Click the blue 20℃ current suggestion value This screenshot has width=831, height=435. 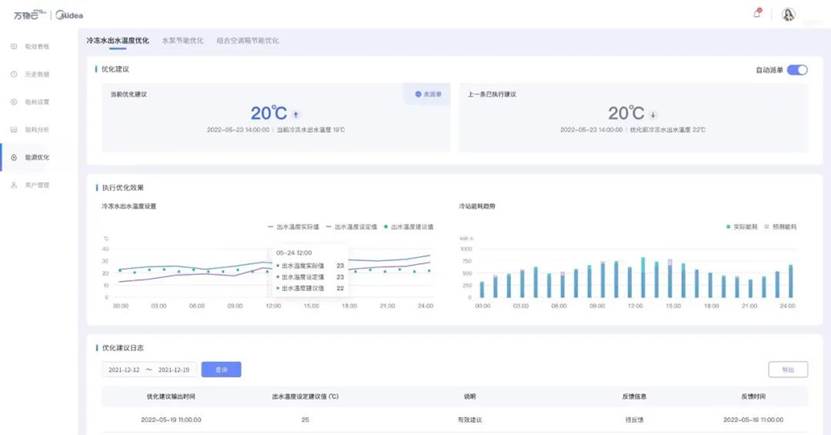[x=269, y=113]
